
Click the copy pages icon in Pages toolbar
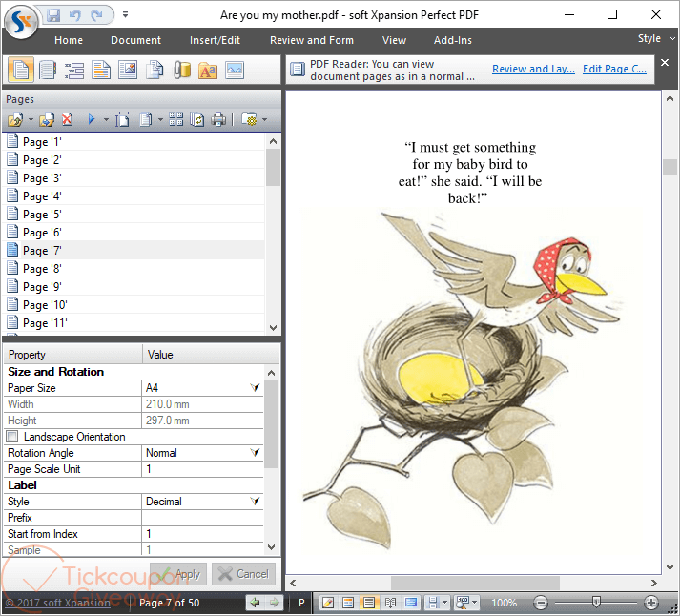(x=146, y=119)
